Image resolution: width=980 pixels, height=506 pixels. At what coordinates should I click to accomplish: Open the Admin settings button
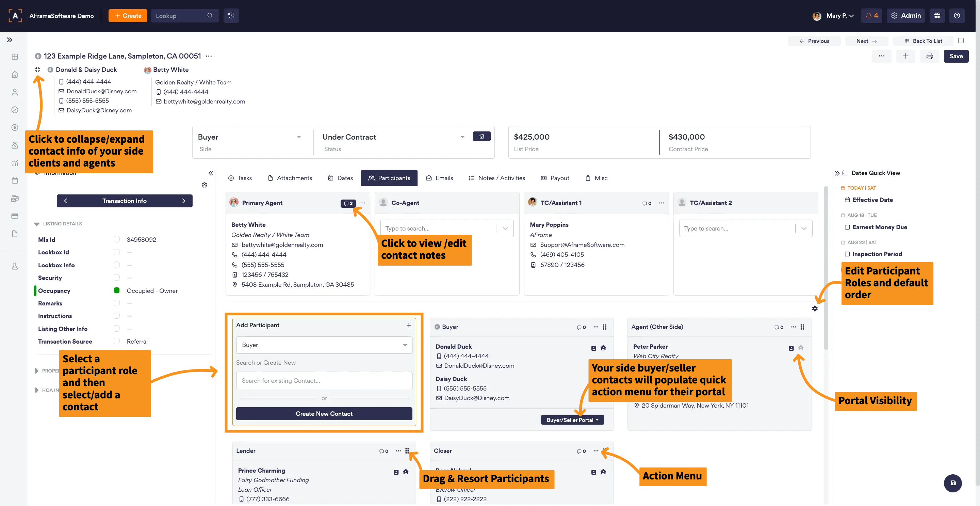pyautogui.click(x=905, y=16)
